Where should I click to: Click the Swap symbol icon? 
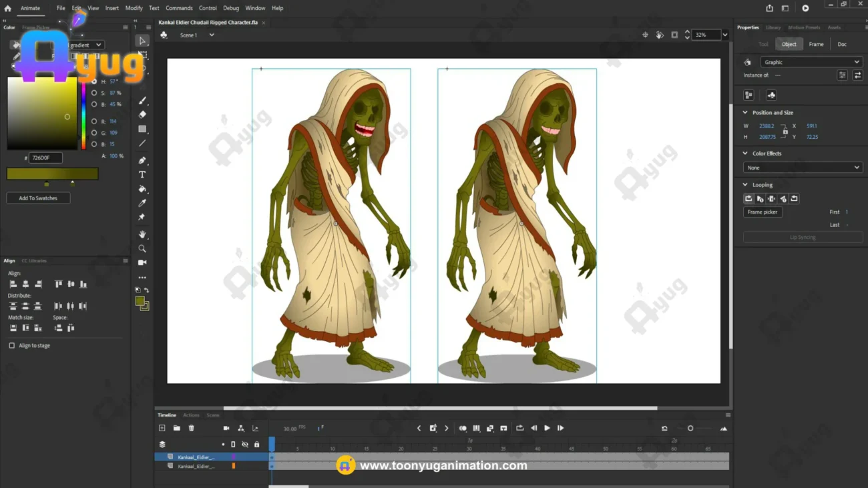coord(857,75)
